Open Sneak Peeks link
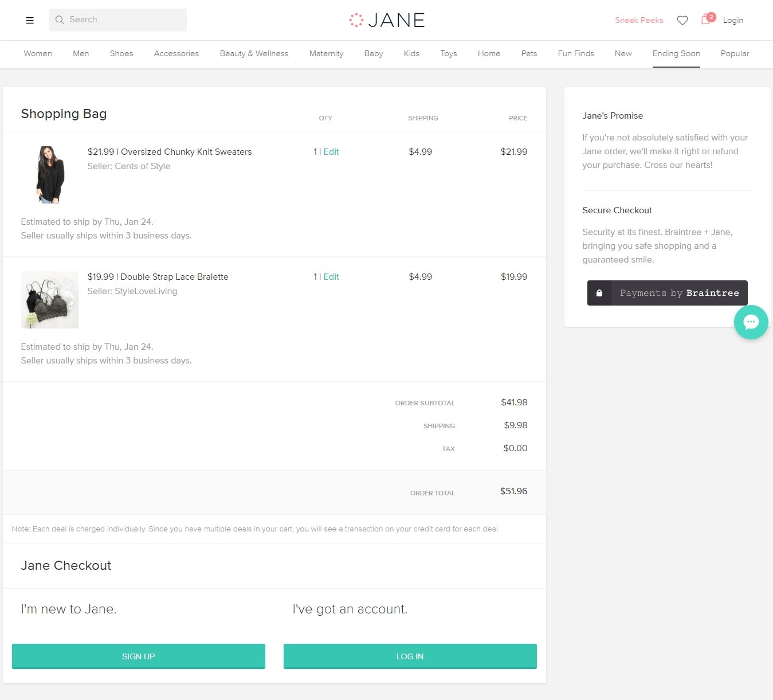The image size is (773, 700). pyautogui.click(x=639, y=20)
